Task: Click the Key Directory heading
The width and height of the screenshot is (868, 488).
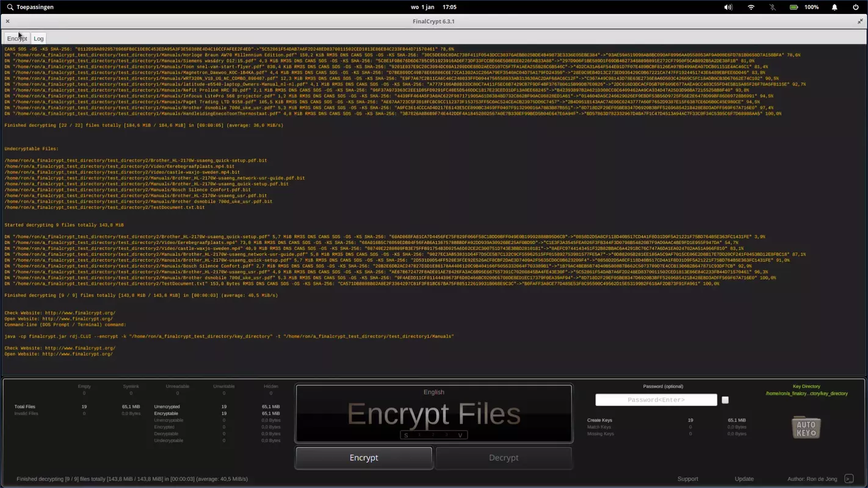Action: coord(807,386)
